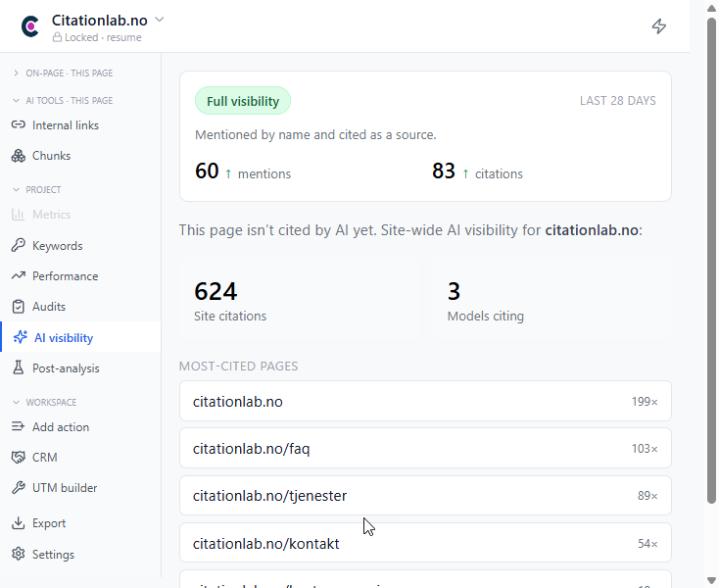Click the Audits clipboard icon
Viewport: 719px width, 588px height.
click(19, 307)
